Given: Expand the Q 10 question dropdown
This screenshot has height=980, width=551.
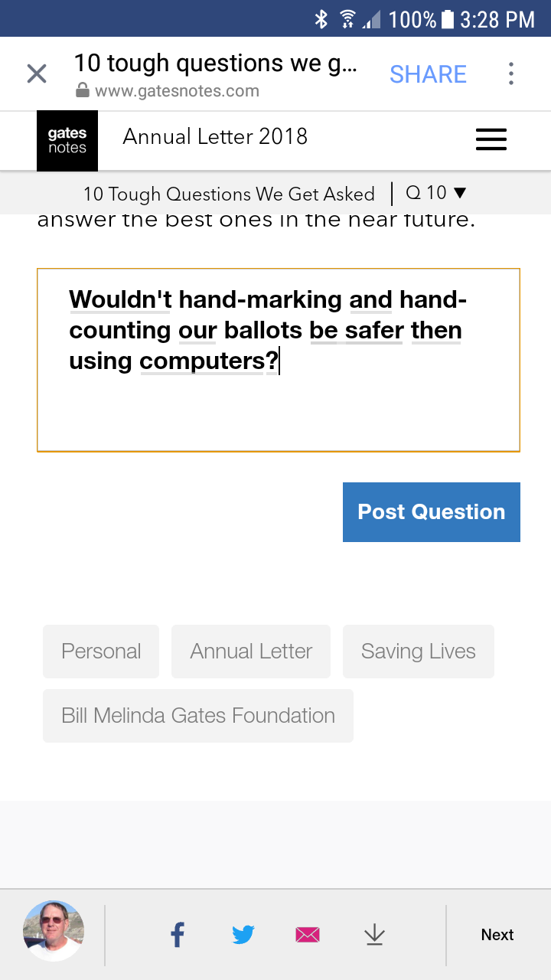Looking at the screenshot, I should pos(435,193).
